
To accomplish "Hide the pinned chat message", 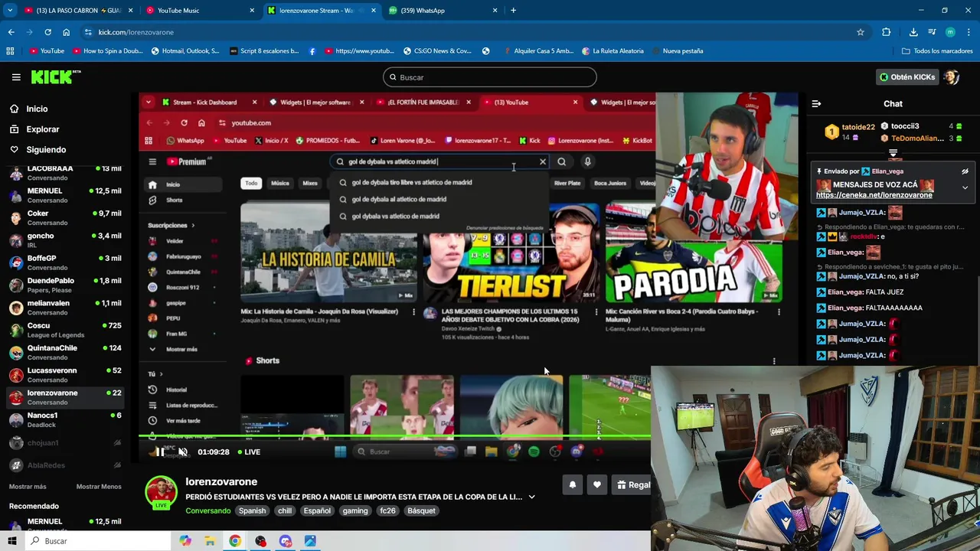I will pos(965,171).
